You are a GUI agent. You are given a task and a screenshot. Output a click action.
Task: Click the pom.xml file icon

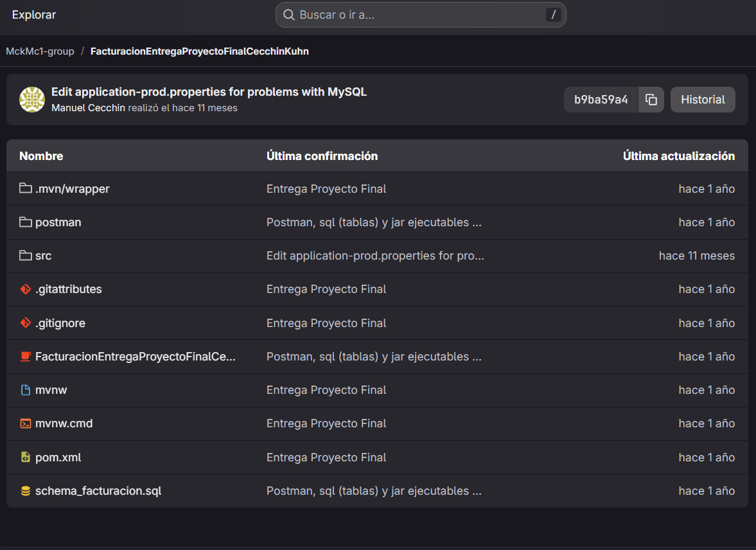pyautogui.click(x=26, y=457)
